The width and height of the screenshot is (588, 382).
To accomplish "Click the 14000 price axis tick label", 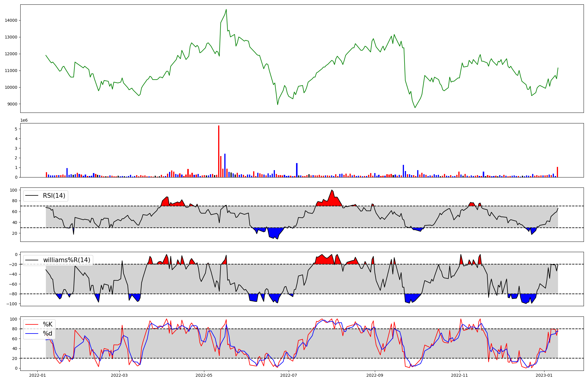I will (x=11, y=21).
